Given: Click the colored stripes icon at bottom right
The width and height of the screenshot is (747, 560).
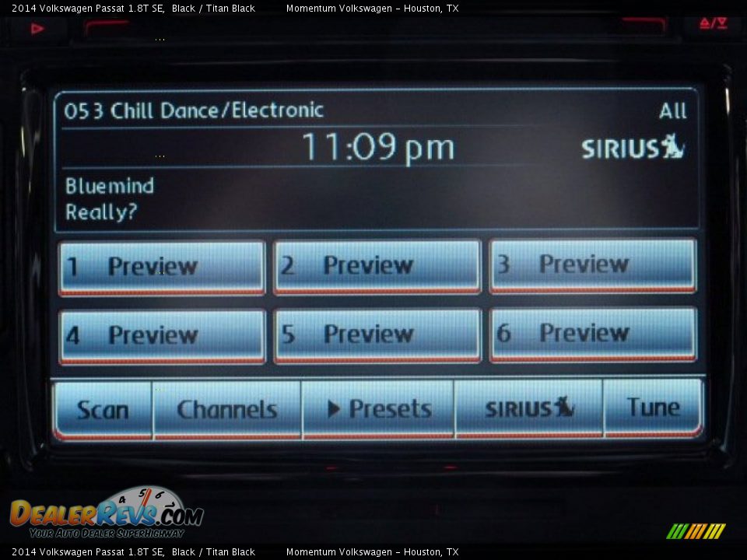Looking at the screenshot, I should point(696,531).
